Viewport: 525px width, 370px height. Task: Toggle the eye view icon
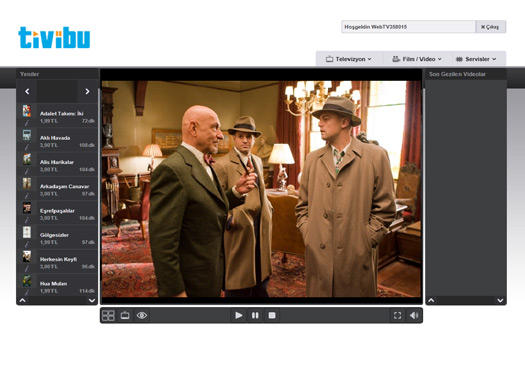tap(142, 315)
